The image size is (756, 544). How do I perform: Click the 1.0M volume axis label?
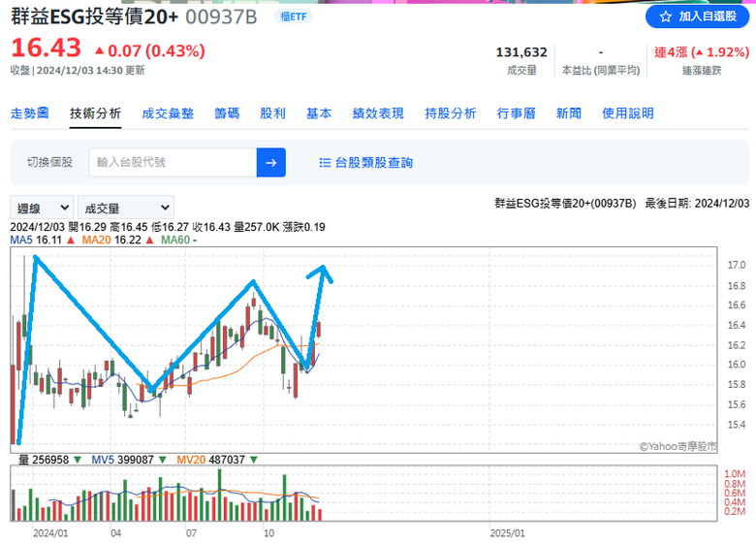735,473
